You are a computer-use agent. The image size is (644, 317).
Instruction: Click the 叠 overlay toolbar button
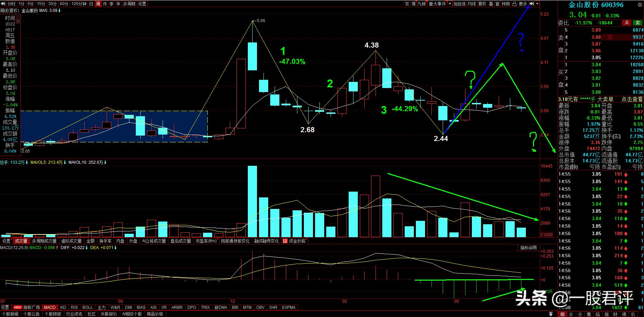[491, 4]
